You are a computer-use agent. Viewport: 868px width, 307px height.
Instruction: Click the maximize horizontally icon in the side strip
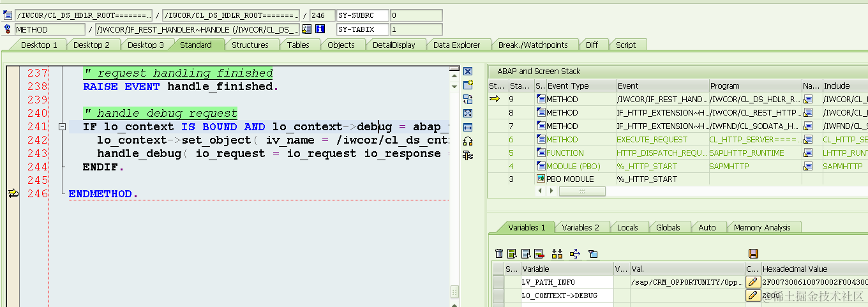coord(467,127)
